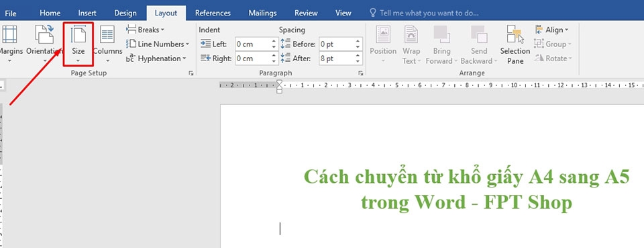Open the Orientation options

click(44, 44)
